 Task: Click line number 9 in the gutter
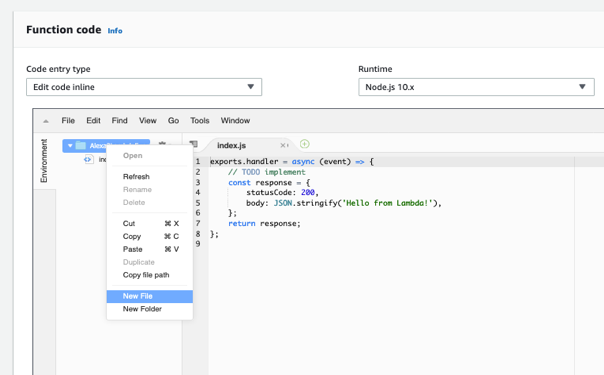pyautogui.click(x=198, y=244)
